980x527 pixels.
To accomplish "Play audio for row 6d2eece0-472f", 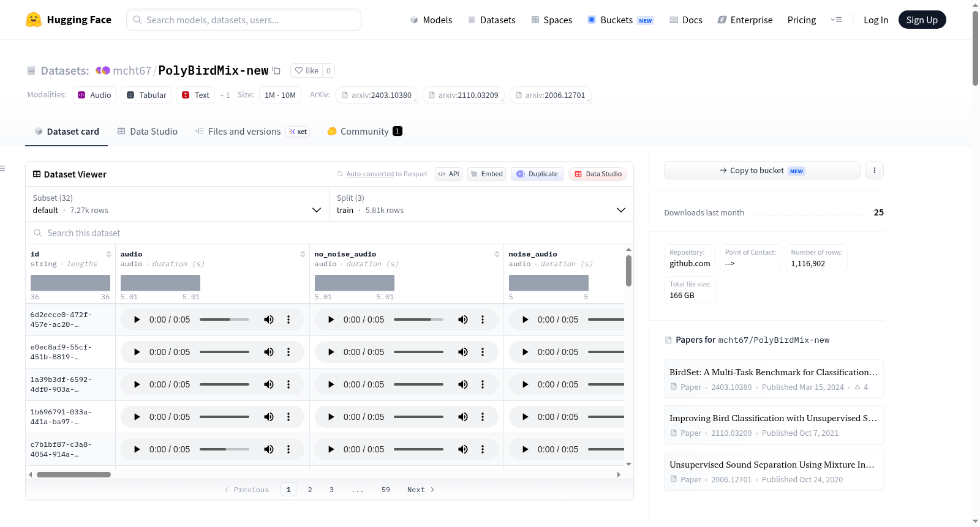I will click(x=137, y=320).
